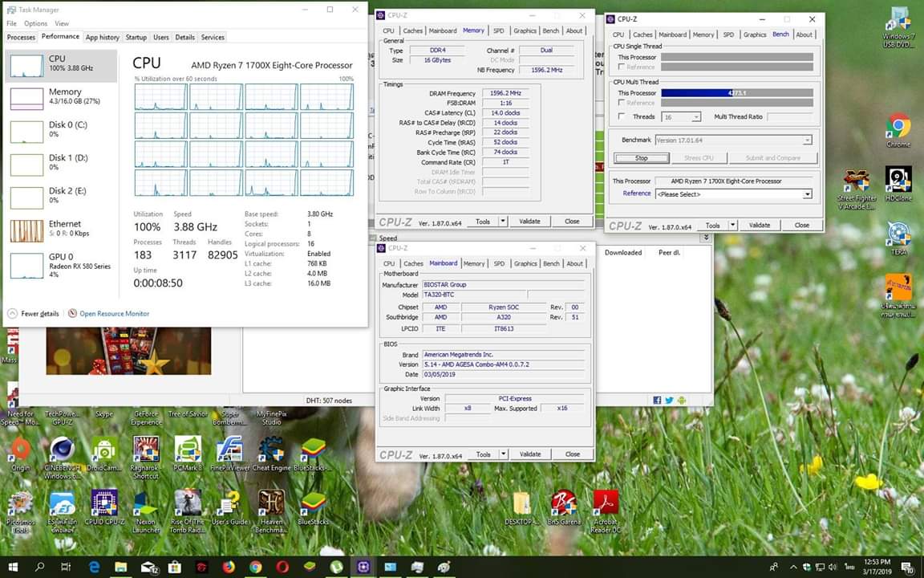Screen dimensions: 924x578
Task: Enable the Threads checkbox in CPU-Z Bench
Action: pos(621,116)
